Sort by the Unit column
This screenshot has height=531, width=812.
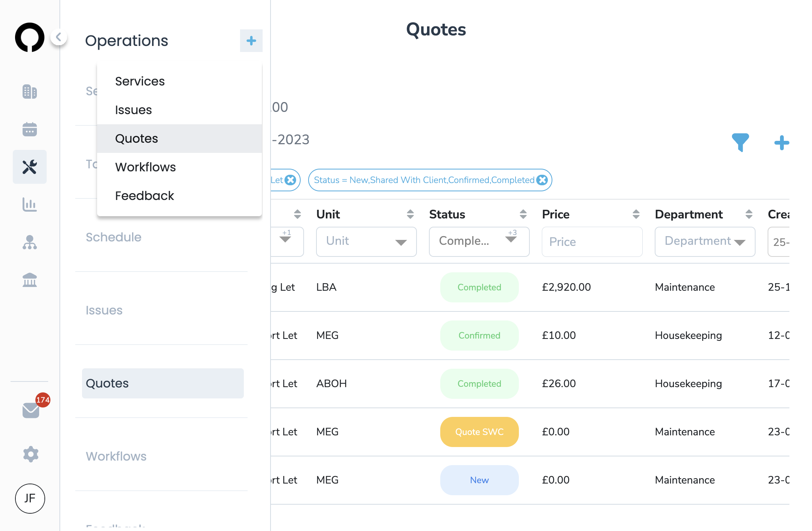[411, 214]
